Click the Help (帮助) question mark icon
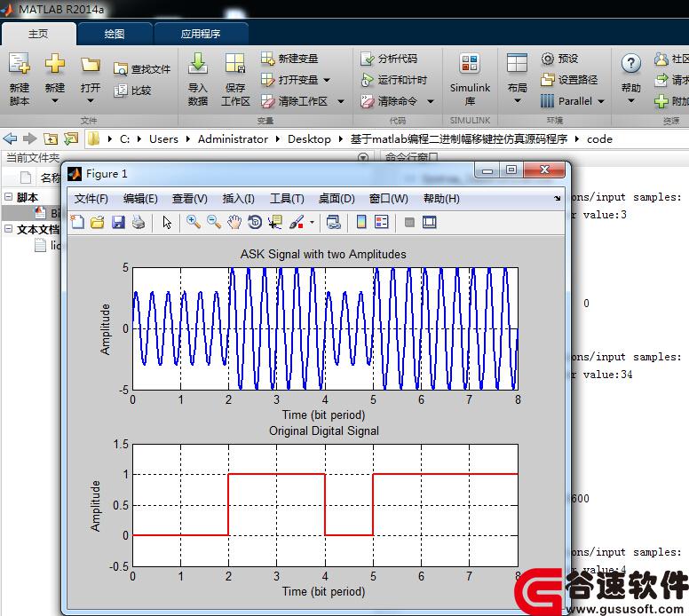This screenshot has width=689, height=616. [x=630, y=64]
